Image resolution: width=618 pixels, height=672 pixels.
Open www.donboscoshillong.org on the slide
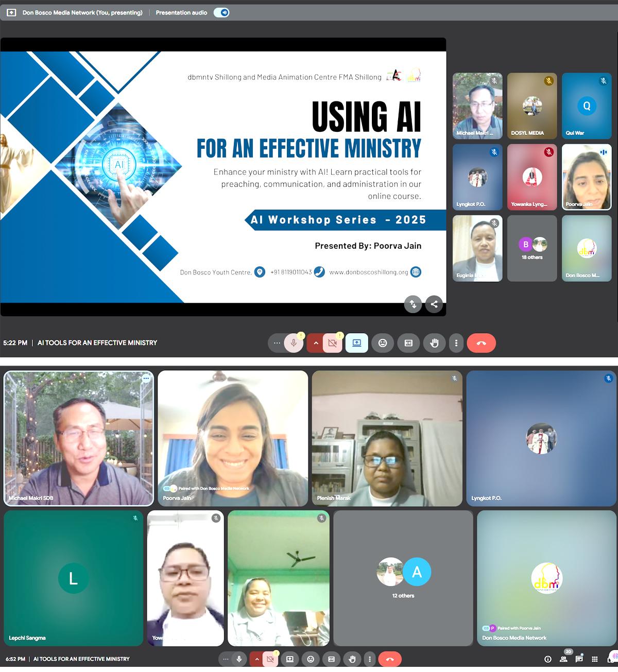pos(369,272)
